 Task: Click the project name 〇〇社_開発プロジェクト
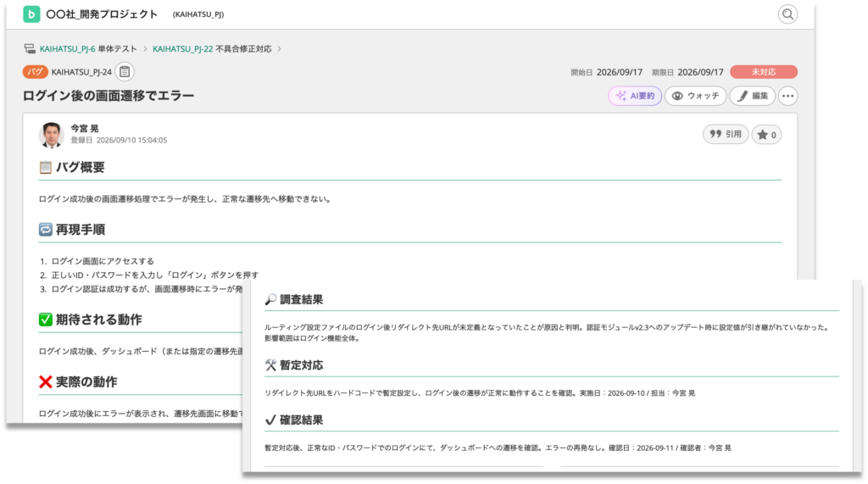[102, 14]
